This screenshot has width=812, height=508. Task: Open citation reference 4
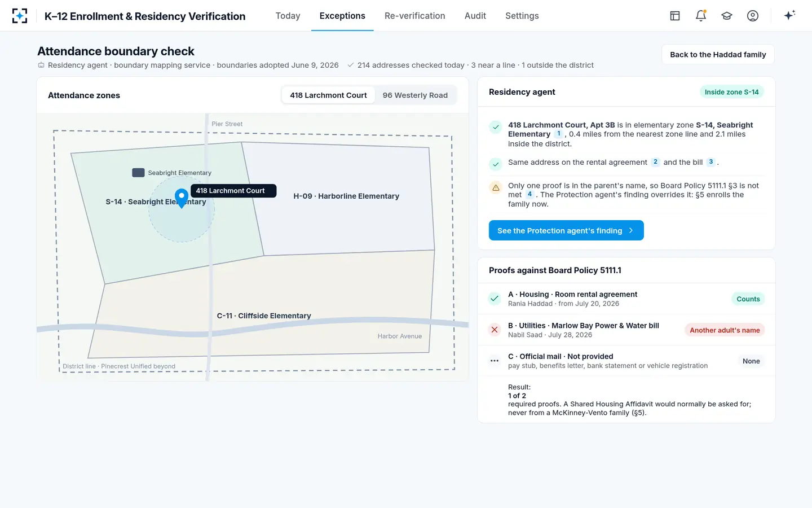(529, 194)
